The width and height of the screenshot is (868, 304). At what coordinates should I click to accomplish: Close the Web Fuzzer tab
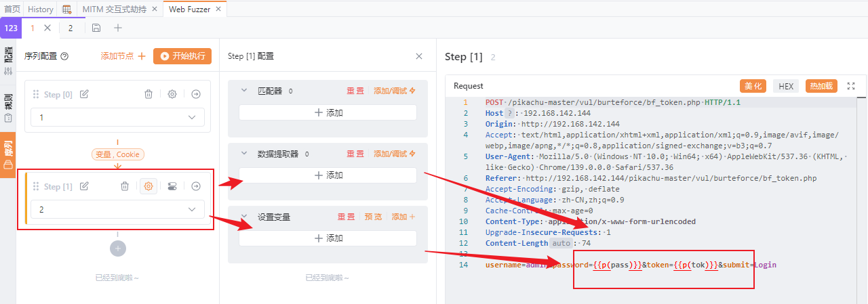tap(218, 9)
